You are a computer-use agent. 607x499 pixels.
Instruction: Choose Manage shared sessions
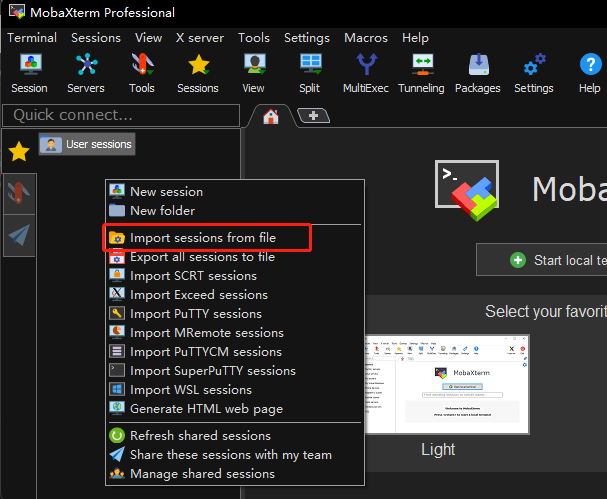pos(235,473)
